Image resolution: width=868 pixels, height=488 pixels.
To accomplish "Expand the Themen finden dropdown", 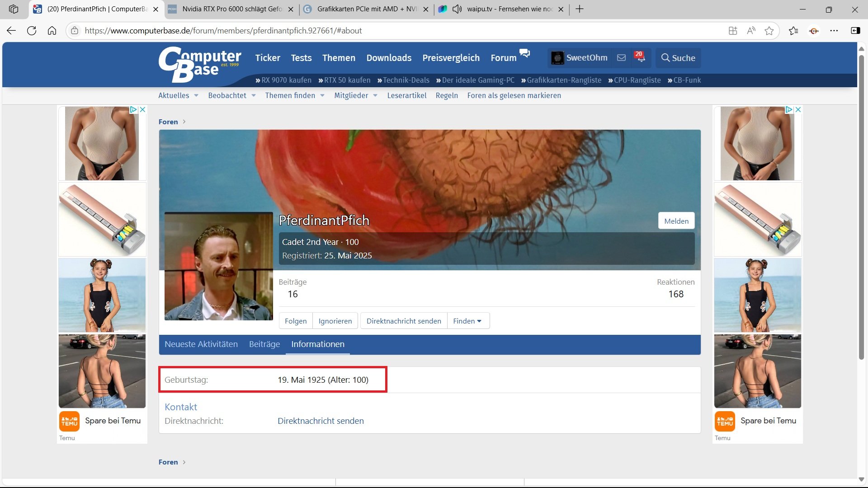I will click(322, 96).
